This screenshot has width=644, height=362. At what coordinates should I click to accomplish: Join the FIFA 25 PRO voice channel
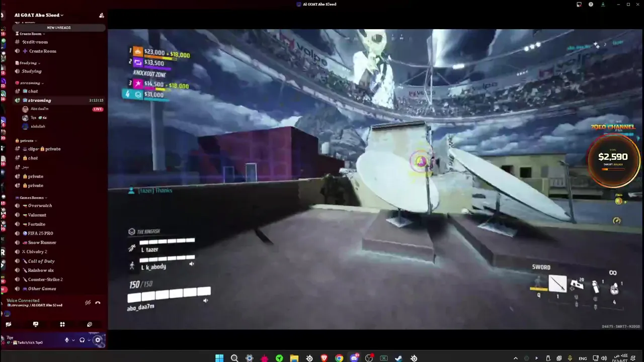click(x=59, y=233)
